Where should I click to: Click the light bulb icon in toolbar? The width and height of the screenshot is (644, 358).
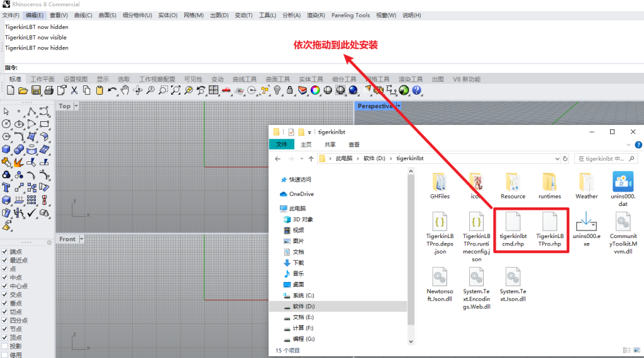(277, 90)
